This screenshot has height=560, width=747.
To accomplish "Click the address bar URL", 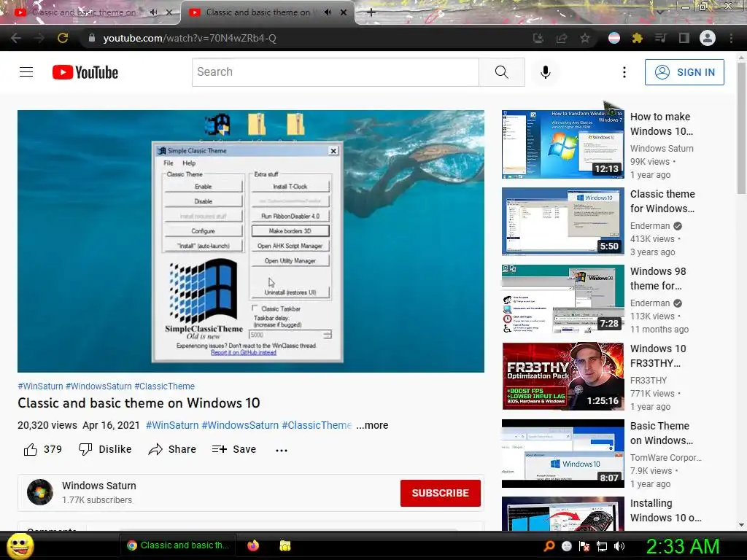I will point(189,38).
